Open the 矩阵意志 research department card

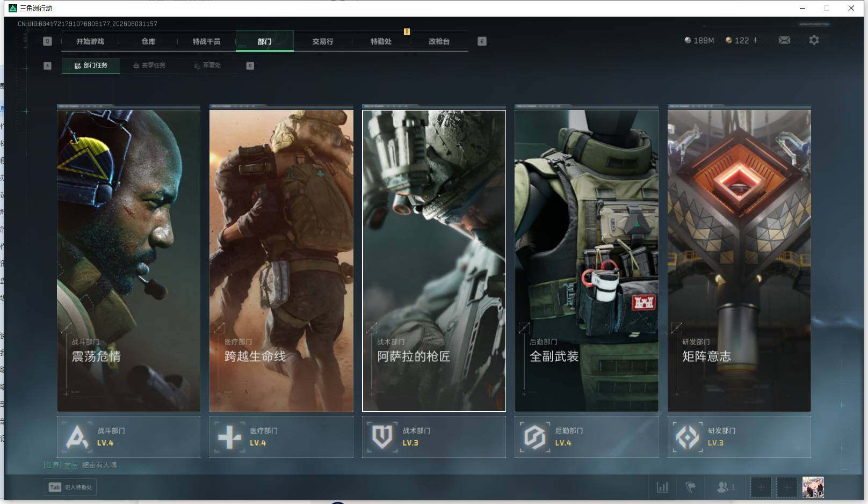(739, 260)
